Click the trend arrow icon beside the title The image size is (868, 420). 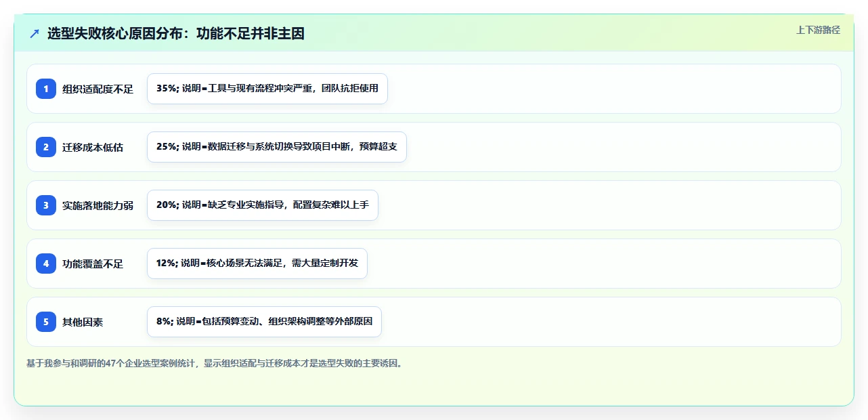click(x=35, y=33)
